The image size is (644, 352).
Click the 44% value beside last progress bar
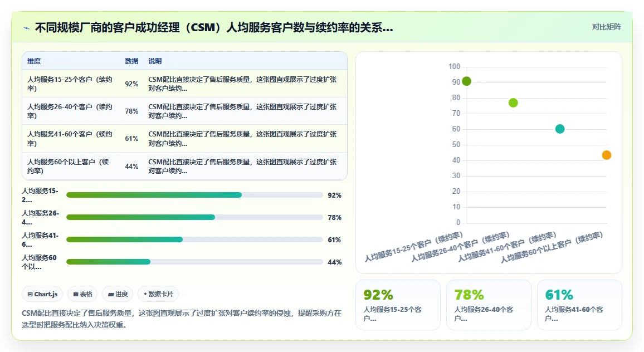coord(334,262)
